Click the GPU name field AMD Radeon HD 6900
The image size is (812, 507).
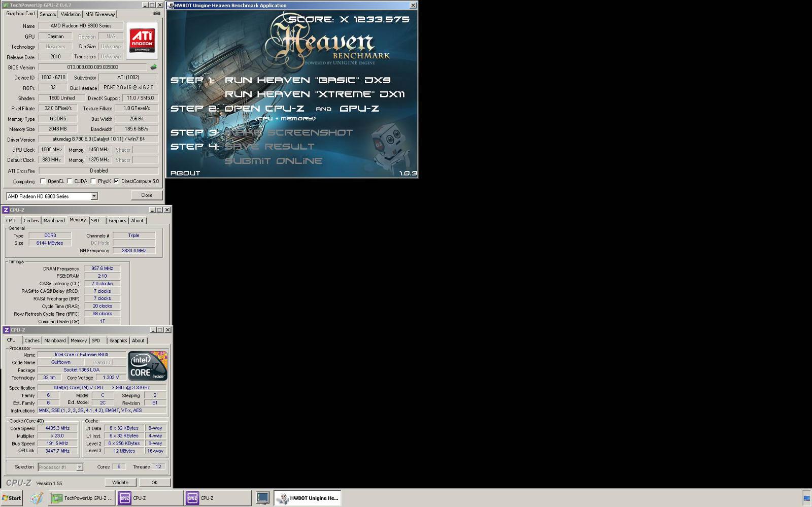[81, 25]
